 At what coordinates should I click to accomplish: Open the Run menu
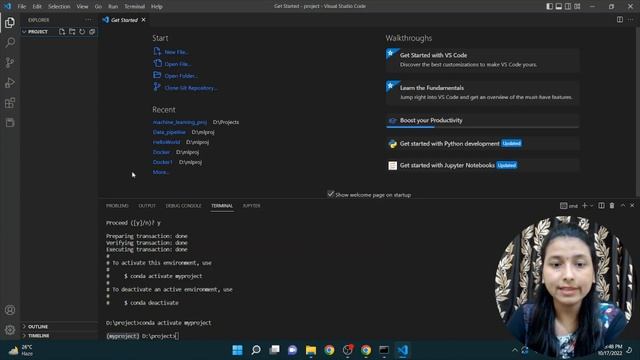113,6
